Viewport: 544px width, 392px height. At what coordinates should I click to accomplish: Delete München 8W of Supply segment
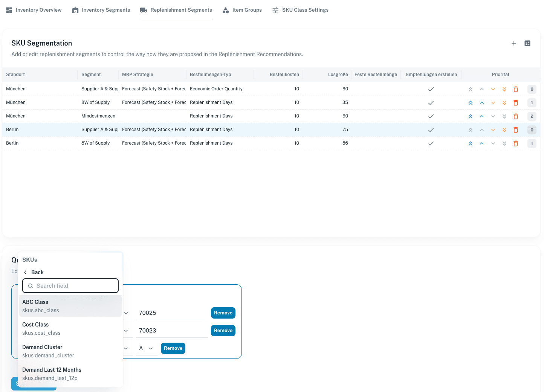coord(516,103)
